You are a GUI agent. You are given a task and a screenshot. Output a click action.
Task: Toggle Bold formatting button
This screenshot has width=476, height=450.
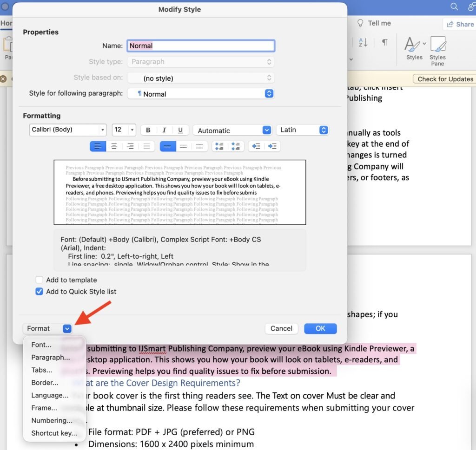(148, 130)
